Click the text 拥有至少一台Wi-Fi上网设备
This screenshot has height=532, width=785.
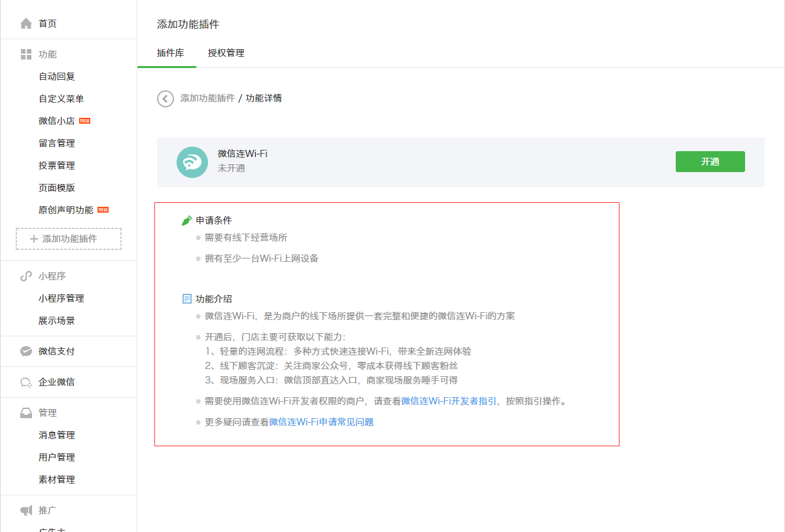(x=262, y=258)
